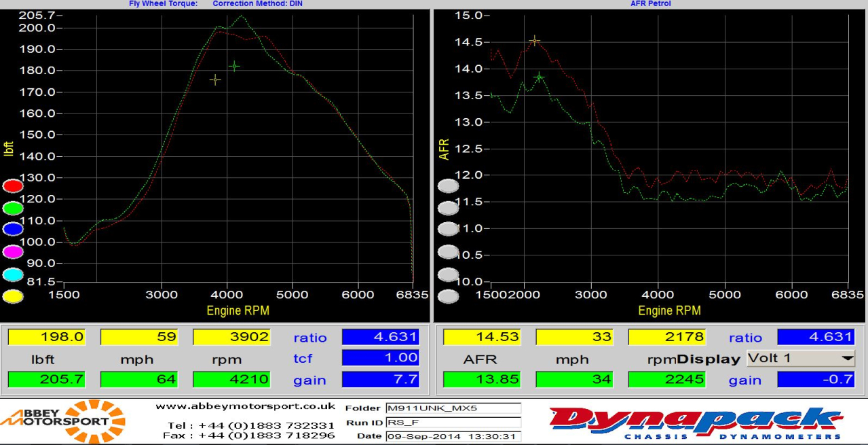
Task: Click the Folder field containing M911UNK_MX5
Action: 453,408
